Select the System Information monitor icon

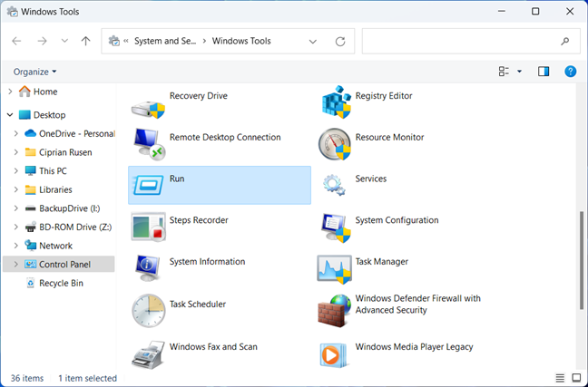coord(149,268)
